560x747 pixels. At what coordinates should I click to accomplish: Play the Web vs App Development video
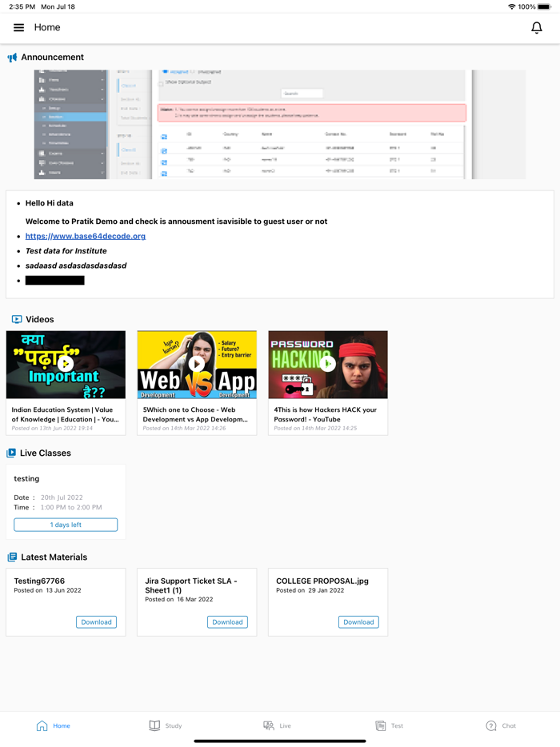197,364
